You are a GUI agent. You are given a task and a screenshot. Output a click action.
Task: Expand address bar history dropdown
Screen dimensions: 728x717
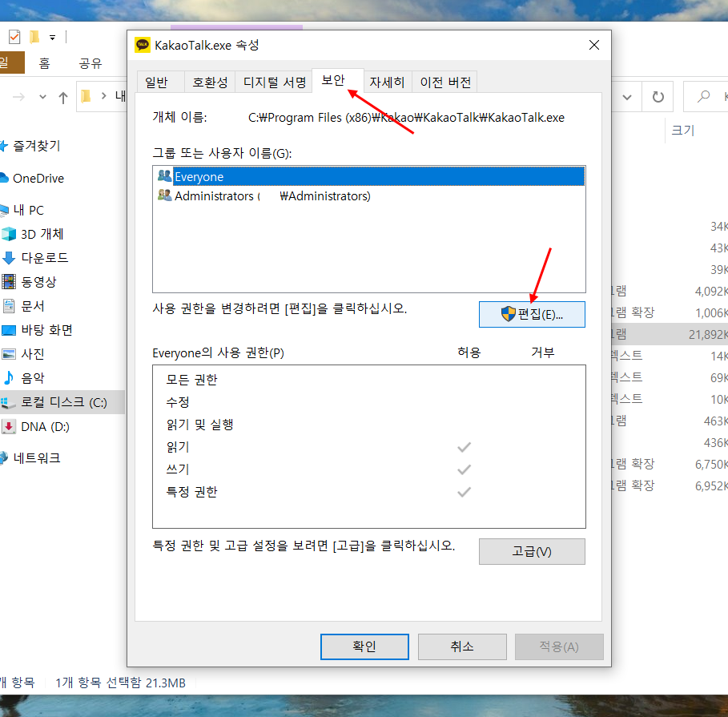[627, 97]
